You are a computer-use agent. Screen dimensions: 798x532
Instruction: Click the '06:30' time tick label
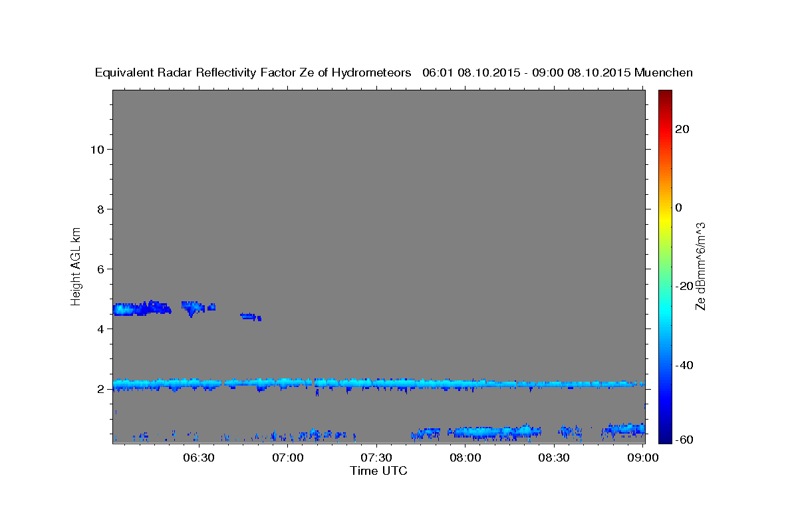tap(199, 458)
